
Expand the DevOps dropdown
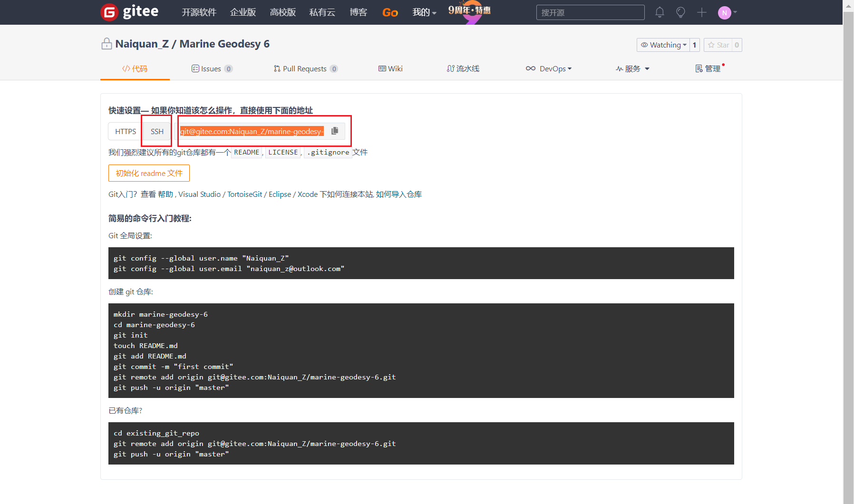(x=549, y=68)
